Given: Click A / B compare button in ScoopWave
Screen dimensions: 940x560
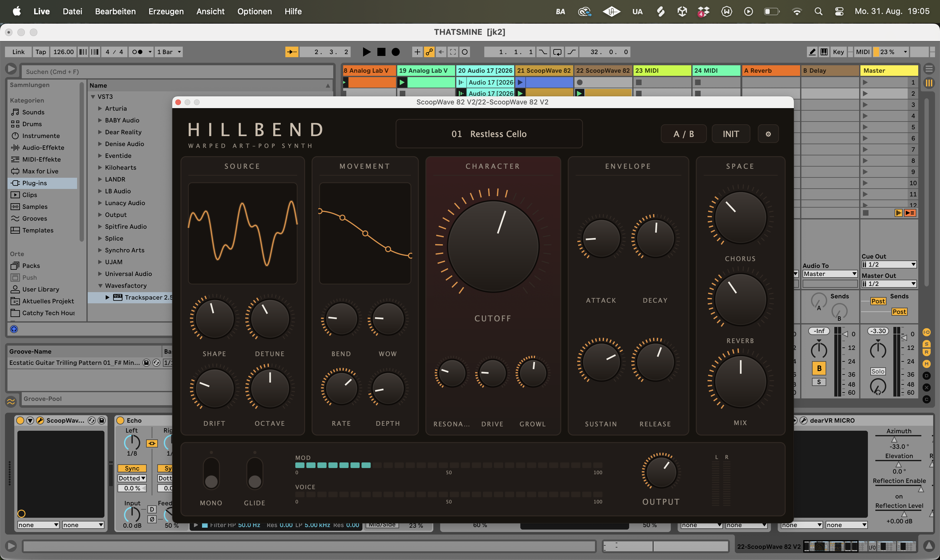Looking at the screenshot, I should pos(684,134).
